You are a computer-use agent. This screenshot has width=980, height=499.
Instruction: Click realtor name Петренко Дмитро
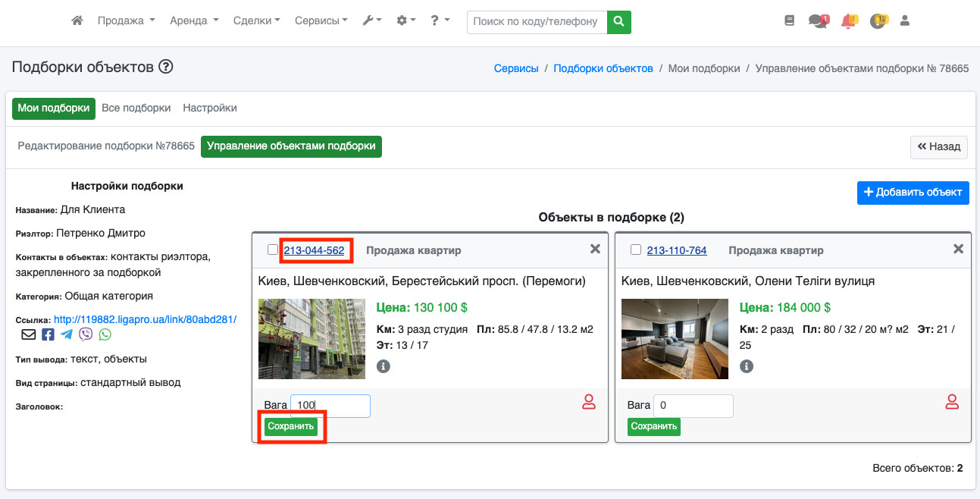[101, 233]
